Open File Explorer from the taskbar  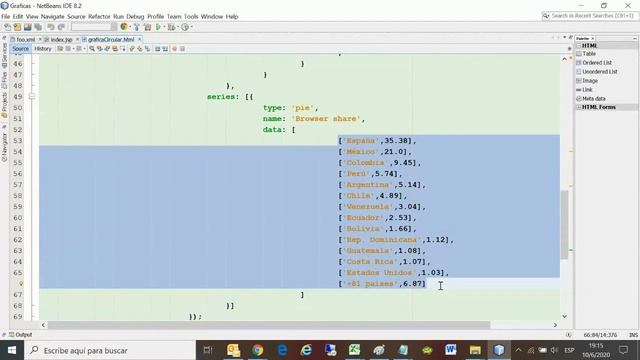click(475, 350)
